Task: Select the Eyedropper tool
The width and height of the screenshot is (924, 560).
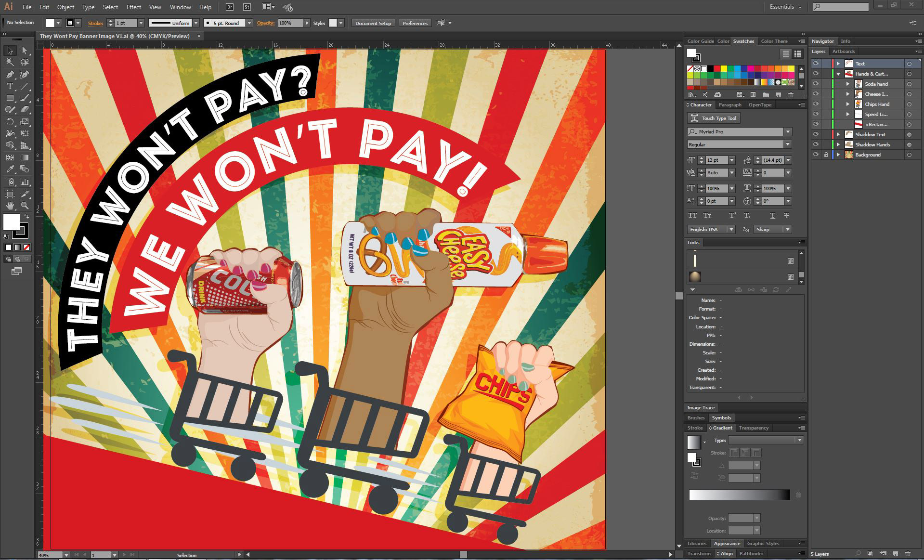Action: tap(10, 169)
